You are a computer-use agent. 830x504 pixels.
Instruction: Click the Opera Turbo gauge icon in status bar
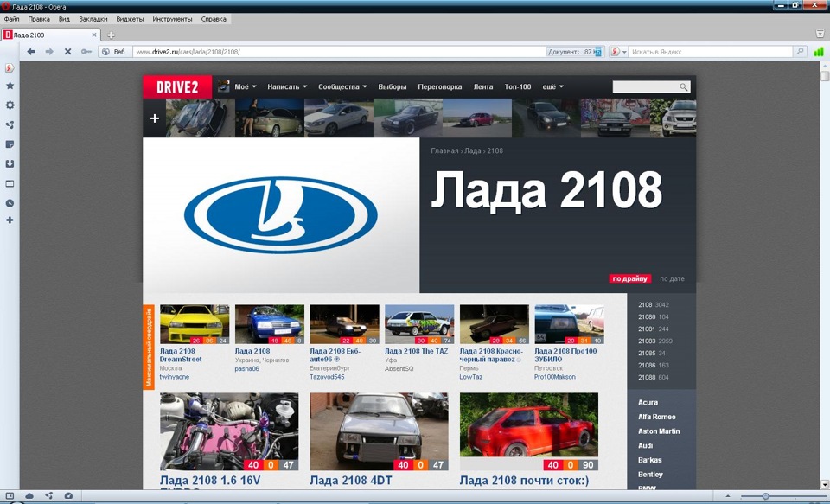[x=68, y=495]
